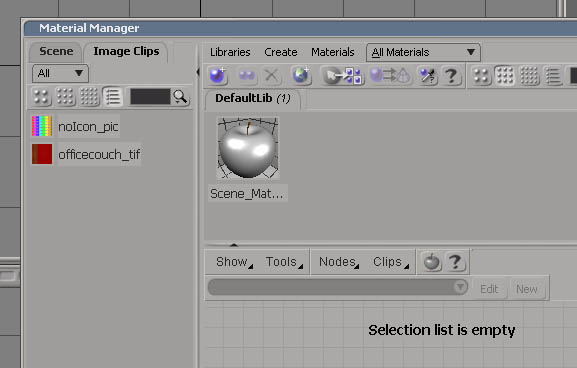
Task: Open the Libraries menu
Action: [230, 52]
